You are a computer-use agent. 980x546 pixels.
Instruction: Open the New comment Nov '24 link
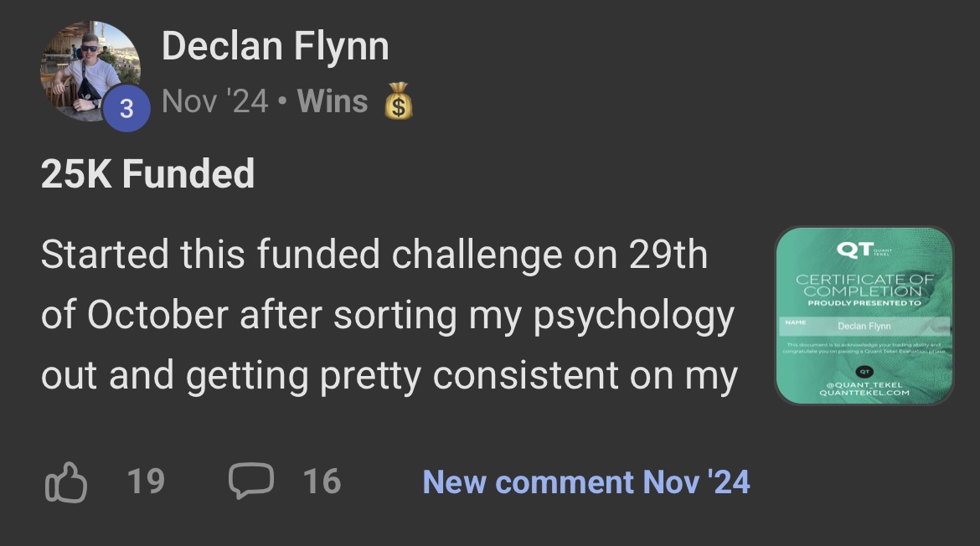coord(586,482)
